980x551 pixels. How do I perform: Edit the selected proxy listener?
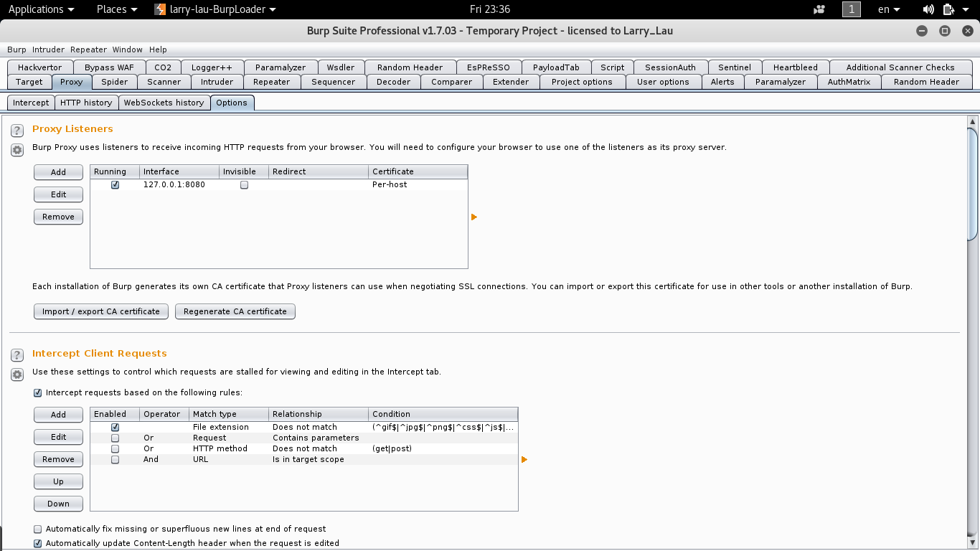click(58, 194)
